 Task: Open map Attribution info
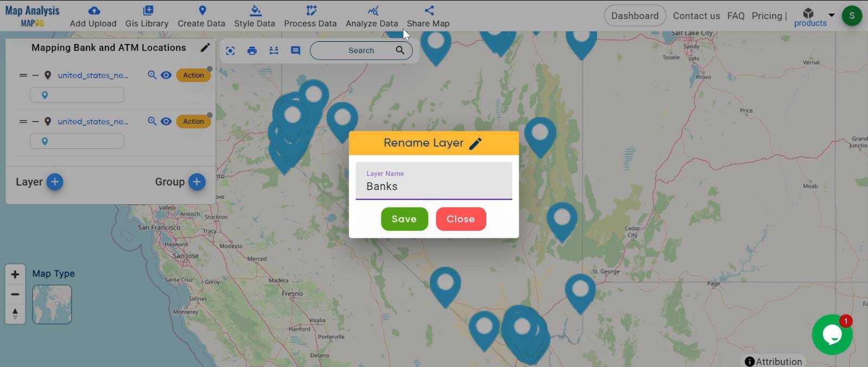[773, 362]
